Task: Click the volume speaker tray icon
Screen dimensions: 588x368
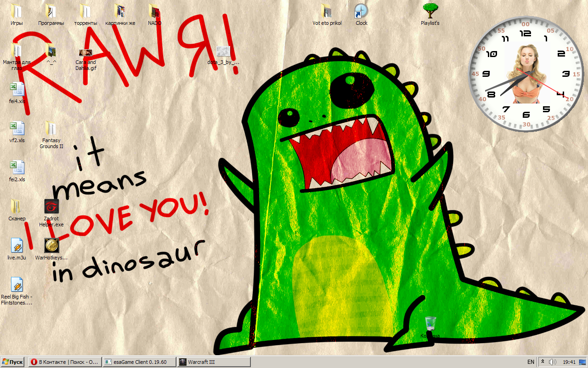Action: (x=552, y=362)
